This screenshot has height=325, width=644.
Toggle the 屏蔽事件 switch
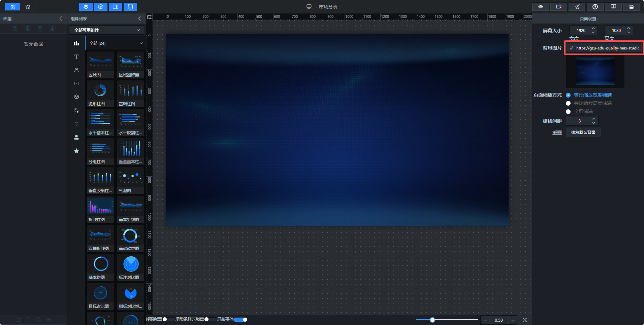240,319
